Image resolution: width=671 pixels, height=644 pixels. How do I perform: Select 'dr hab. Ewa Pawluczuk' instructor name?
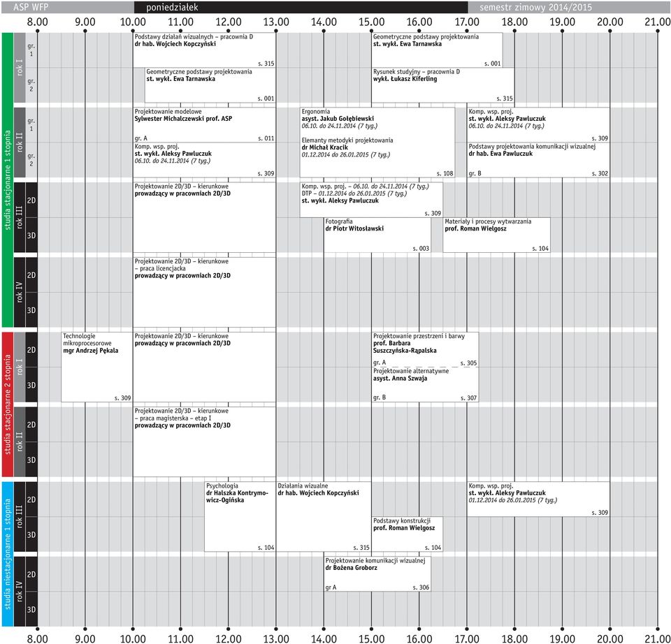pyautogui.click(x=500, y=154)
